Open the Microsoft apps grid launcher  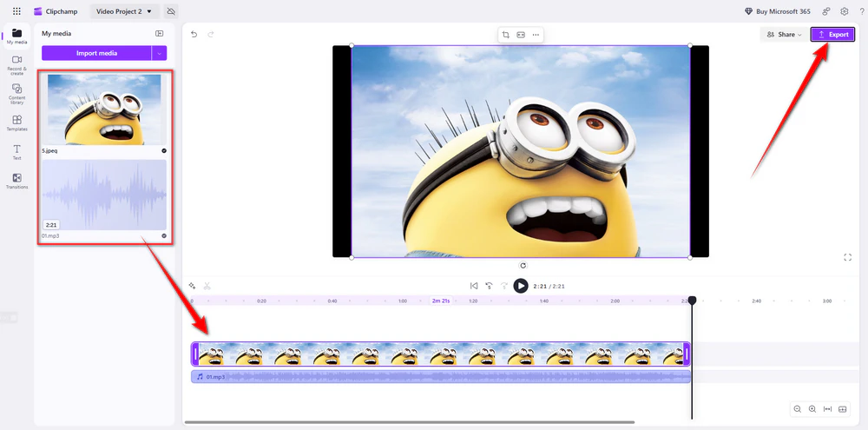click(16, 11)
